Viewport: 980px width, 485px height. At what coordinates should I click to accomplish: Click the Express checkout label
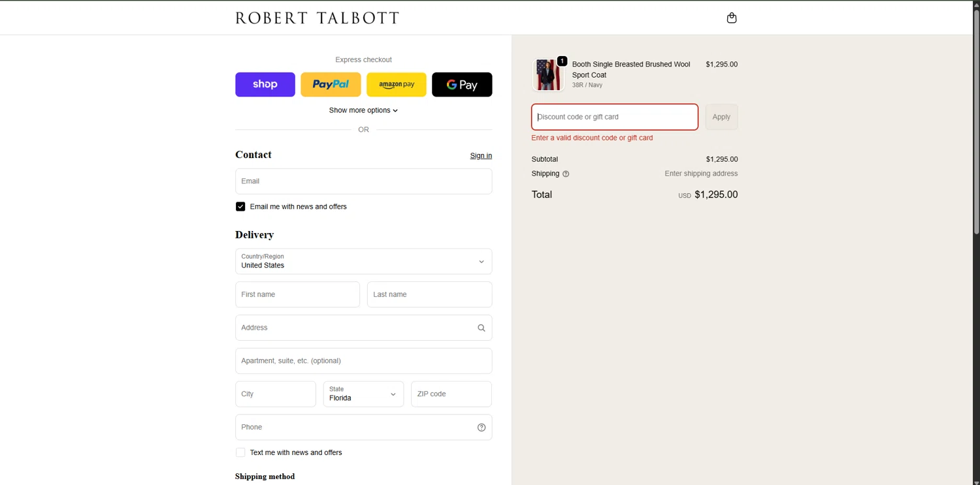(363, 60)
